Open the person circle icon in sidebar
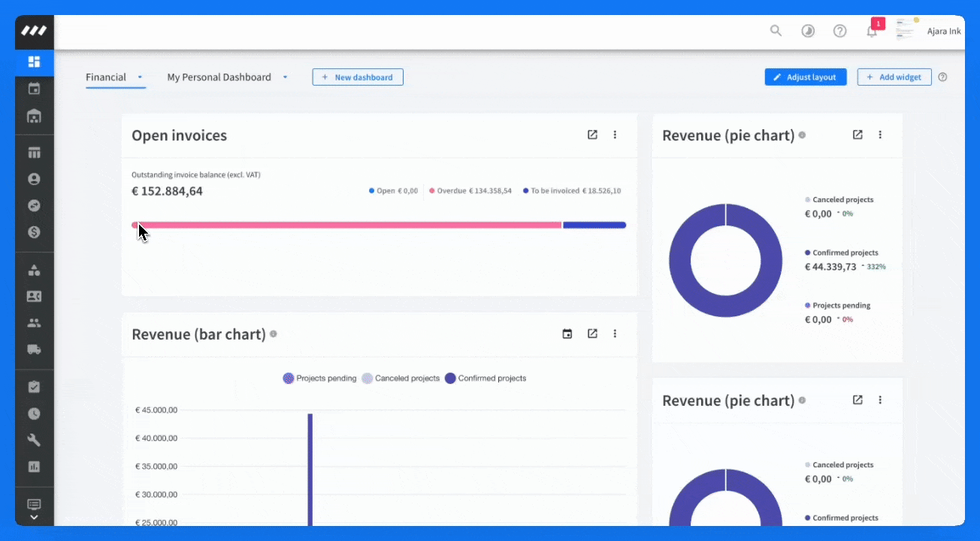980x541 pixels. tap(34, 179)
